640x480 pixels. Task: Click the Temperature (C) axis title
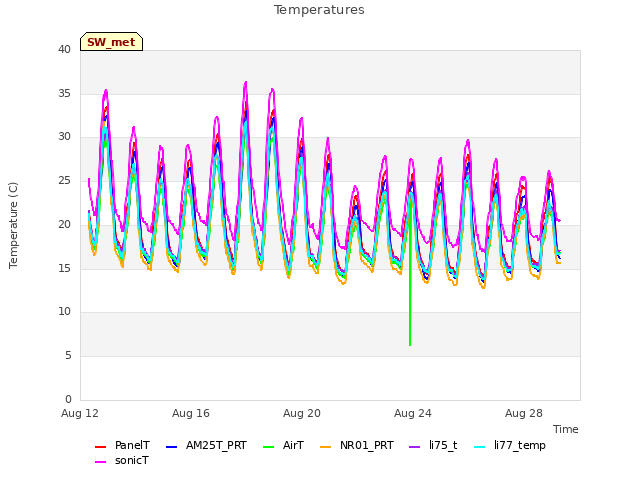coord(13,225)
